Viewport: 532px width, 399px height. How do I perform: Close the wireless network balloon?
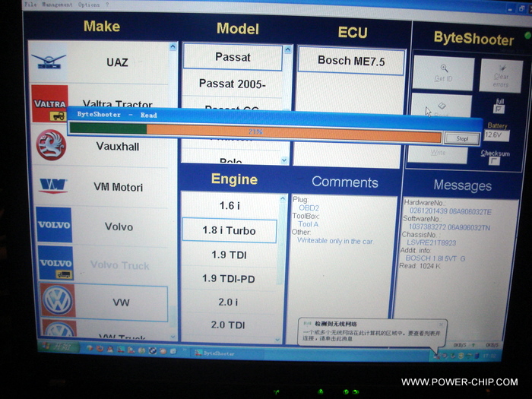point(441,325)
